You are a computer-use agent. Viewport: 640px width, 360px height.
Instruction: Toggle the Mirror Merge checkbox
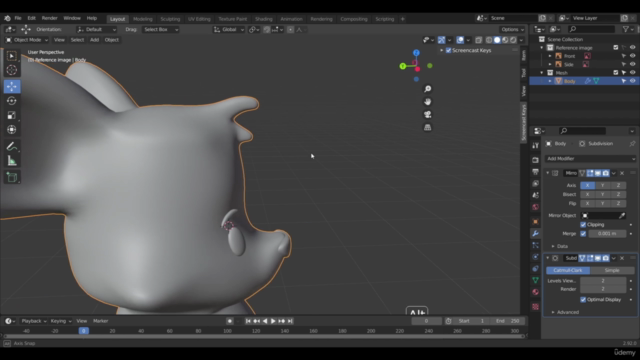583,234
